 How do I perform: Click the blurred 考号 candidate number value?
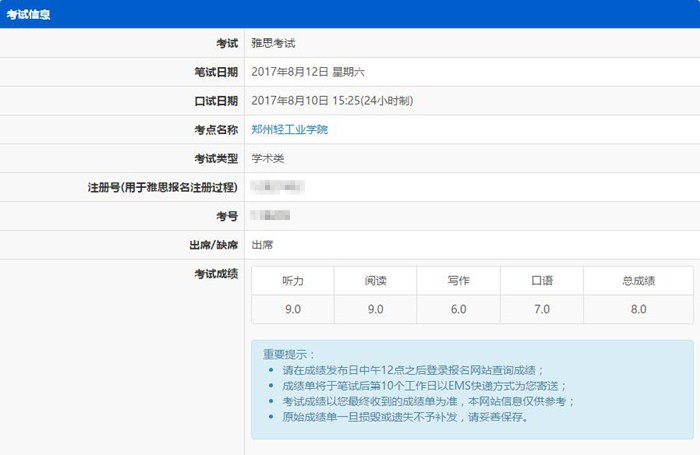271,215
